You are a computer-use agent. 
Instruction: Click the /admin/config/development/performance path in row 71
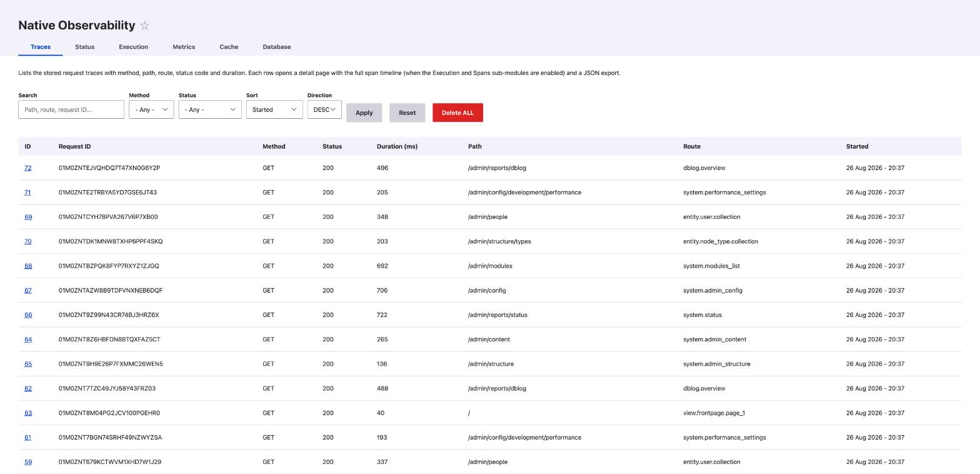click(524, 193)
